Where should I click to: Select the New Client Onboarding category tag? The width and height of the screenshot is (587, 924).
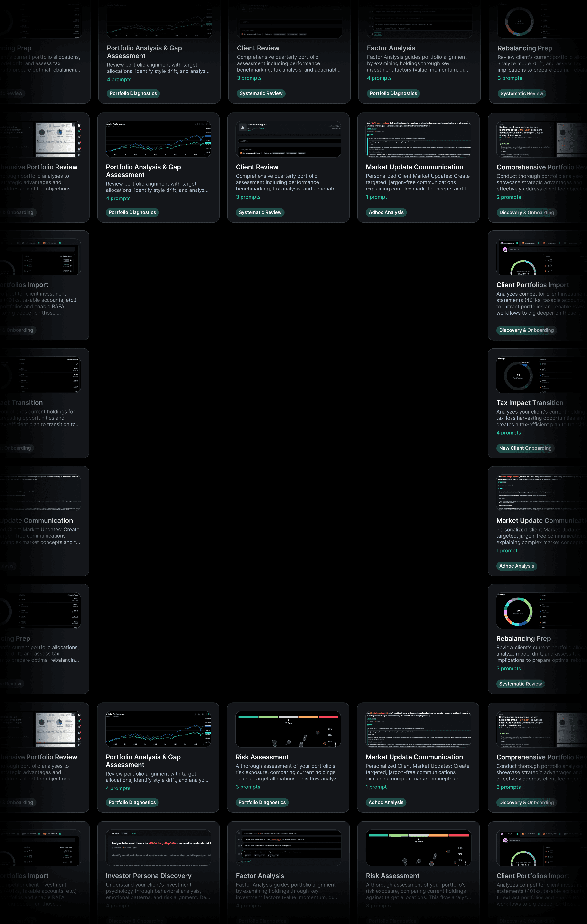pos(525,448)
